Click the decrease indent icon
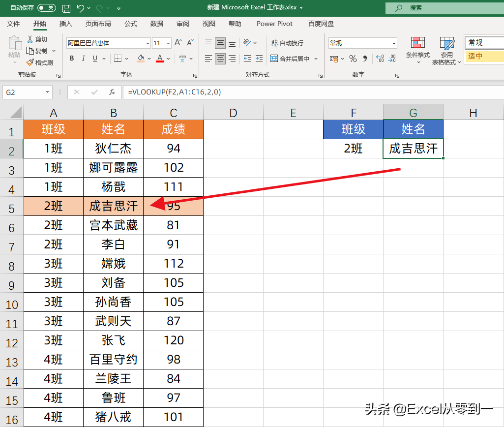The image size is (504, 427). click(x=247, y=59)
